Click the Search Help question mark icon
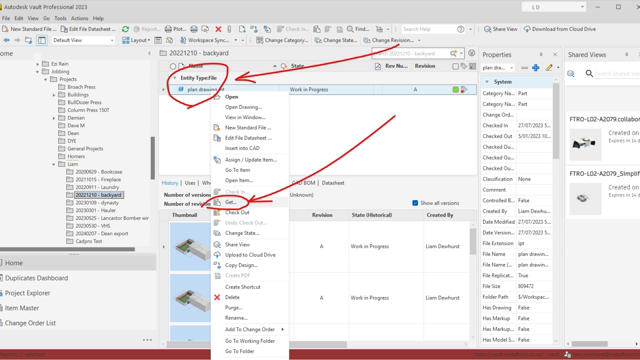Screen dimensions: 640x360 click(x=461, y=29)
